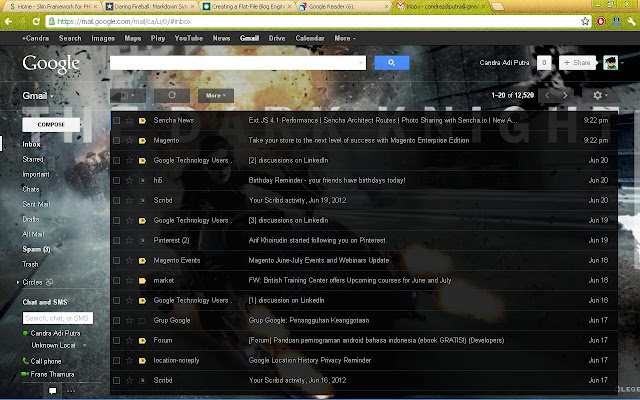This screenshot has width=640, height=400.
Task: Toggle importance marker on Forum email
Action: tap(142, 340)
